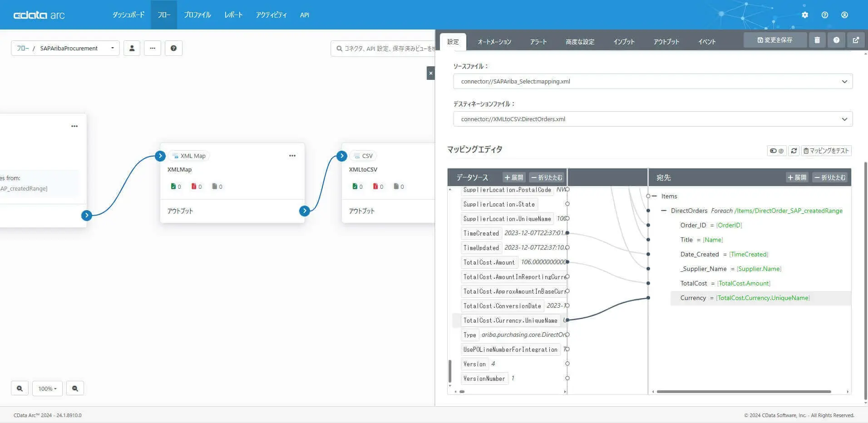Open XMLMap connector options ellipsis
This screenshot has height=423, width=868.
tap(292, 156)
